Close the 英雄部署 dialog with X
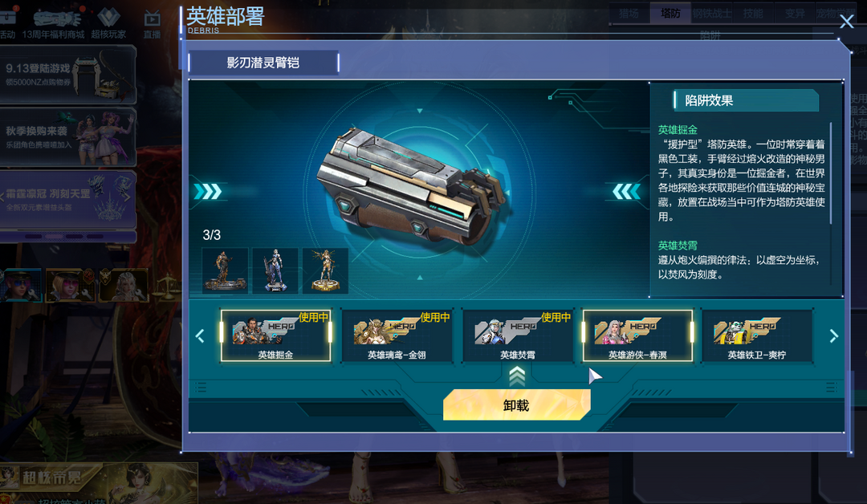The height and width of the screenshot is (504, 867). tap(847, 22)
